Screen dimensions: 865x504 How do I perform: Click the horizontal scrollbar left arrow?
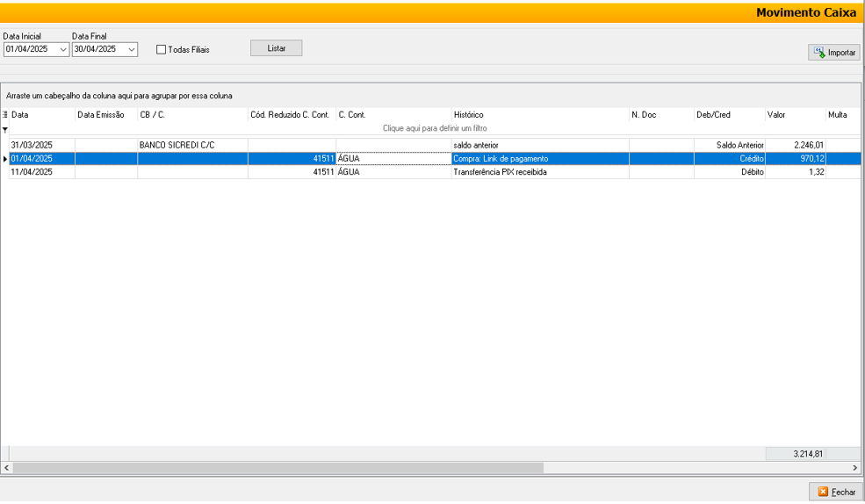pyautogui.click(x=6, y=468)
